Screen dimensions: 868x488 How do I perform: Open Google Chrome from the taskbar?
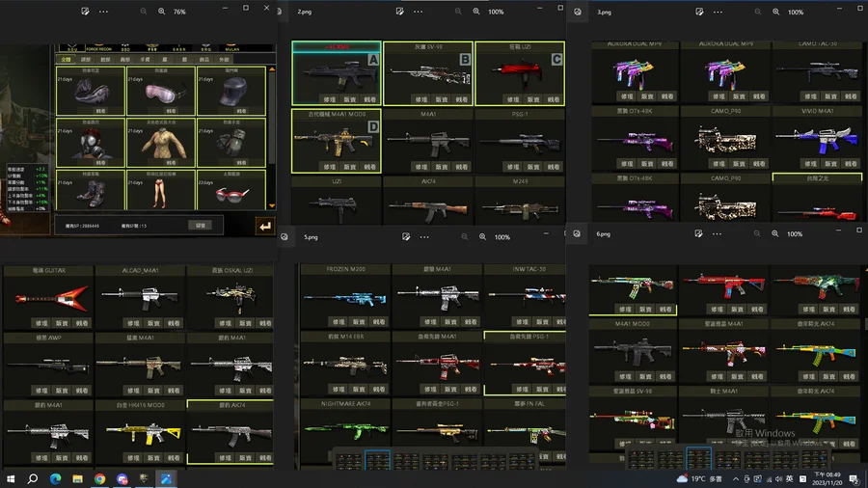[x=99, y=478]
